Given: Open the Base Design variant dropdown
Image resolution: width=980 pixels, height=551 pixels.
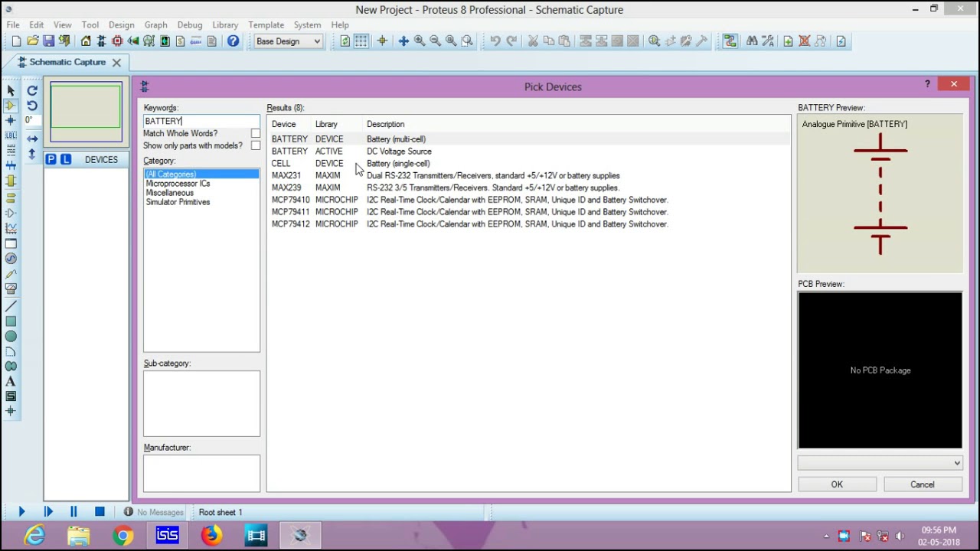Looking at the screenshot, I should click(288, 41).
